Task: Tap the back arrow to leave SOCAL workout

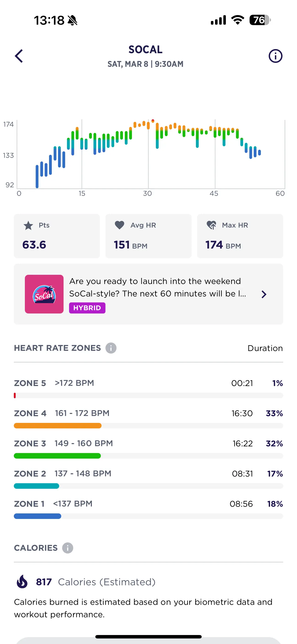Action: tap(18, 56)
